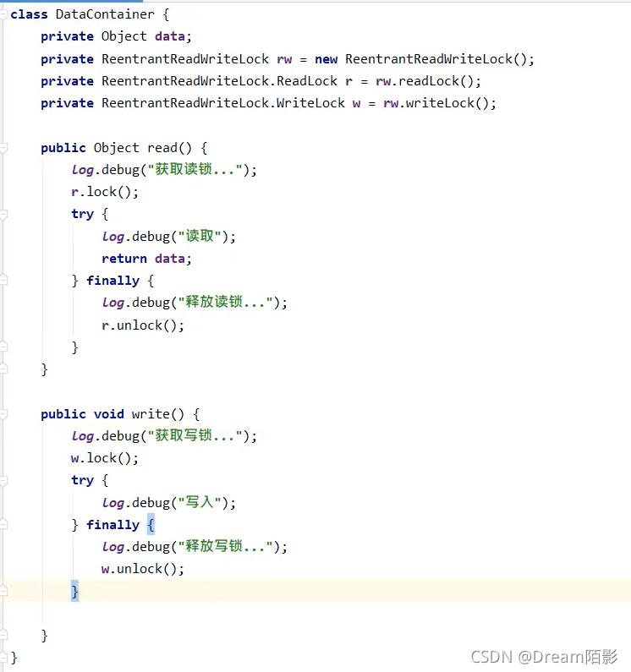
Task: Click fold end marker at write() closing brace
Action: point(3,635)
